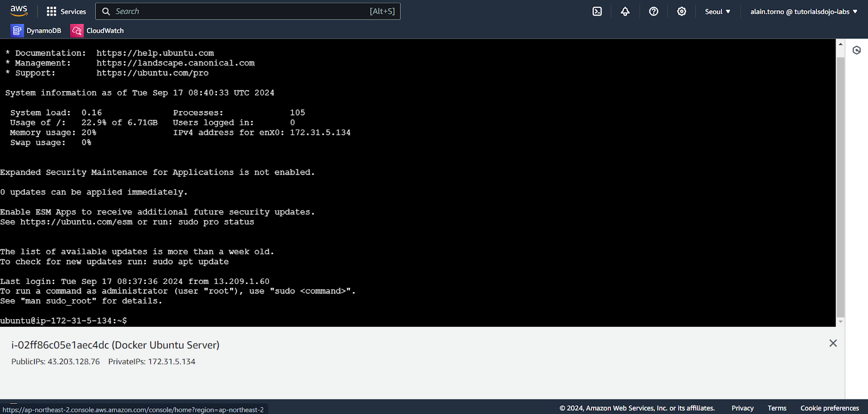Image resolution: width=868 pixels, height=414 pixels.
Task: Click the Usage of / 22.9% line
Action: click(84, 122)
